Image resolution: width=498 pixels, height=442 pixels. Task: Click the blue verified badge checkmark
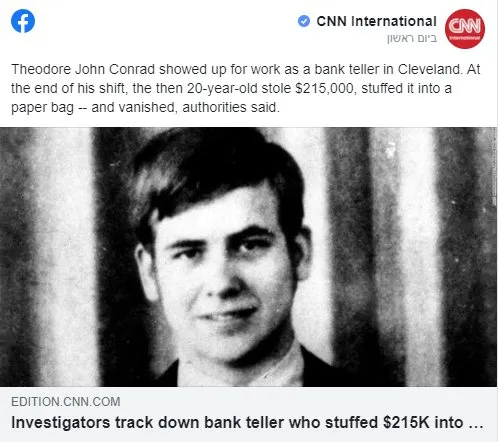click(304, 21)
